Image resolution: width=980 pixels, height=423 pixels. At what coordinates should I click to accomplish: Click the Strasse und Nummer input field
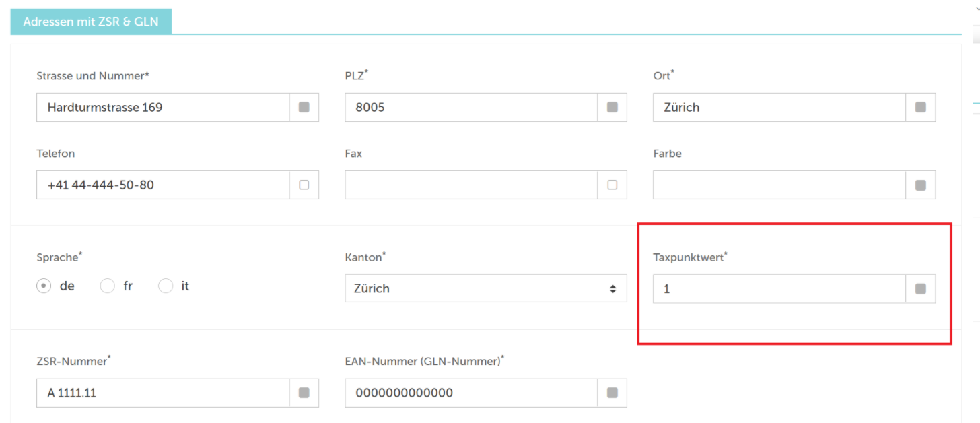click(163, 107)
